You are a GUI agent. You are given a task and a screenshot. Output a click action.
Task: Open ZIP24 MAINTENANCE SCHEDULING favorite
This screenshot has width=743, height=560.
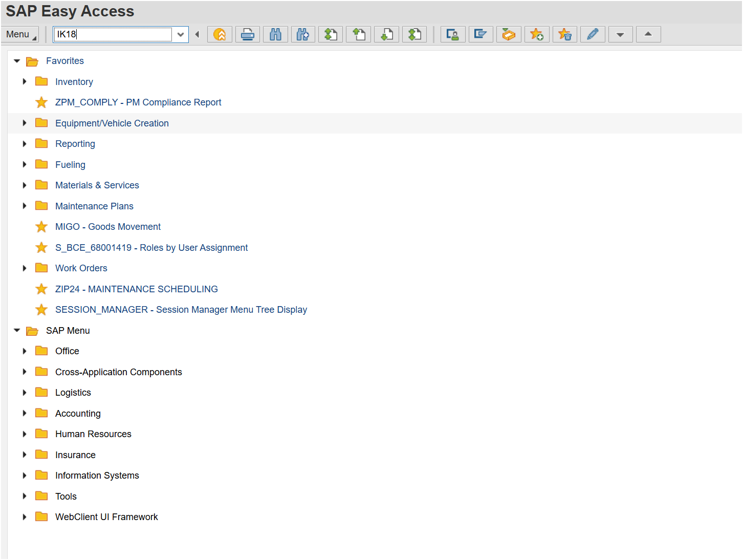click(137, 289)
